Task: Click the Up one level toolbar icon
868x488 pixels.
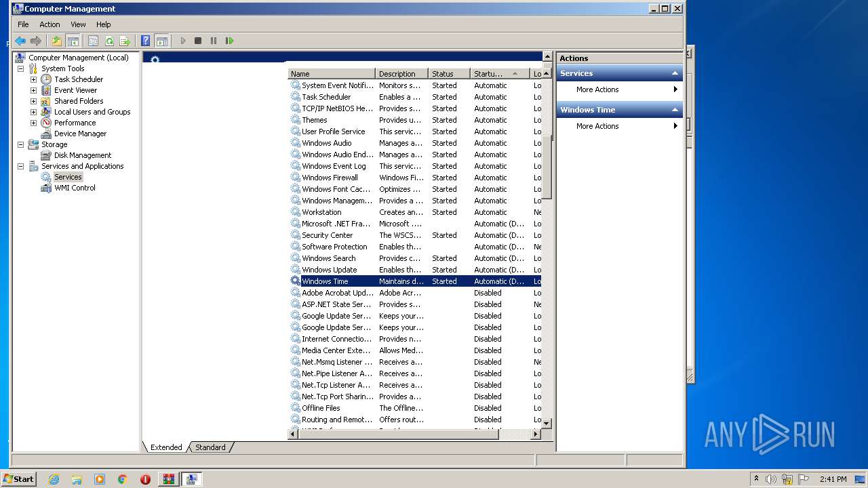Action: pyautogui.click(x=57, y=41)
